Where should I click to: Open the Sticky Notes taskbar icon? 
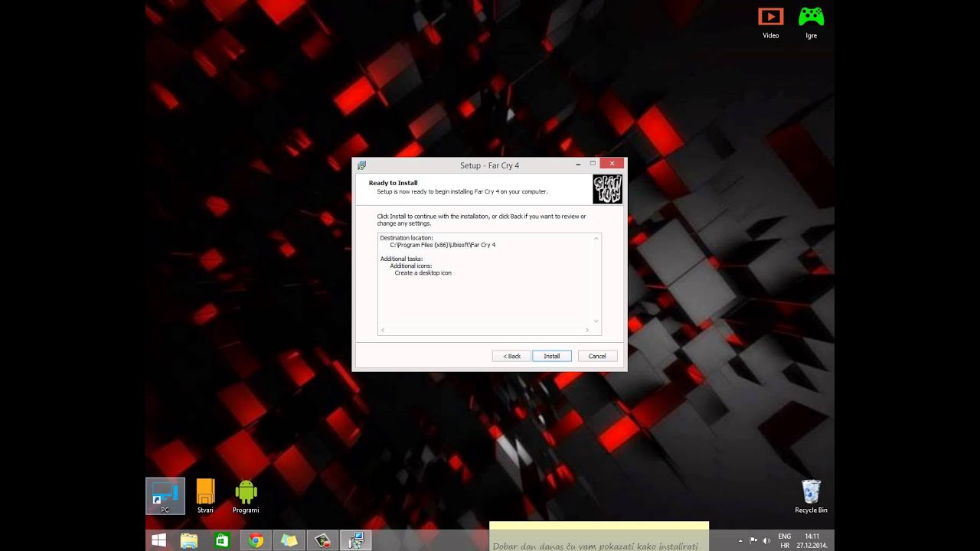[x=289, y=540]
